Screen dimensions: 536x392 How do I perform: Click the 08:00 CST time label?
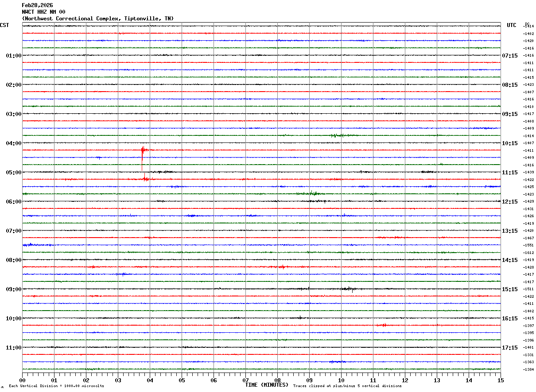pyautogui.click(x=14, y=260)
